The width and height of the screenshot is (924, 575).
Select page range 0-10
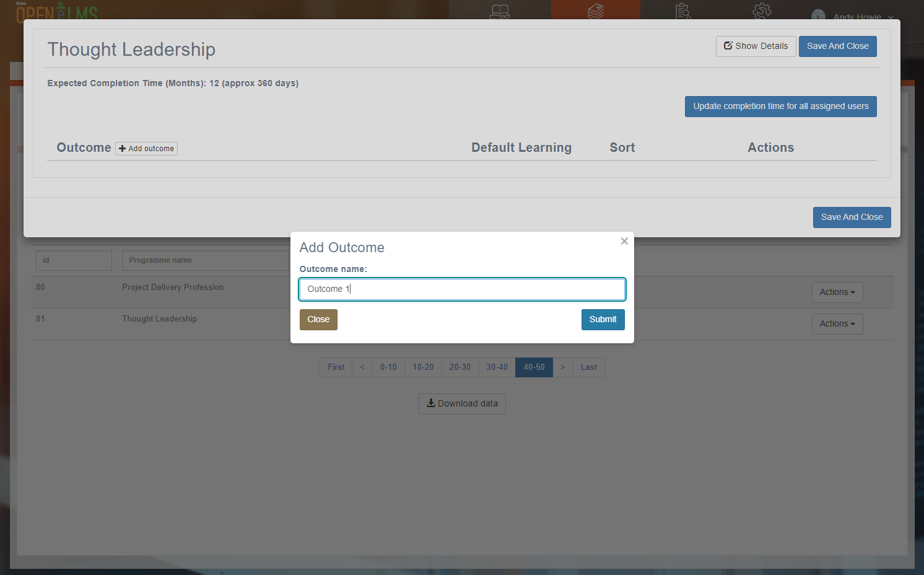pos(388,367)
